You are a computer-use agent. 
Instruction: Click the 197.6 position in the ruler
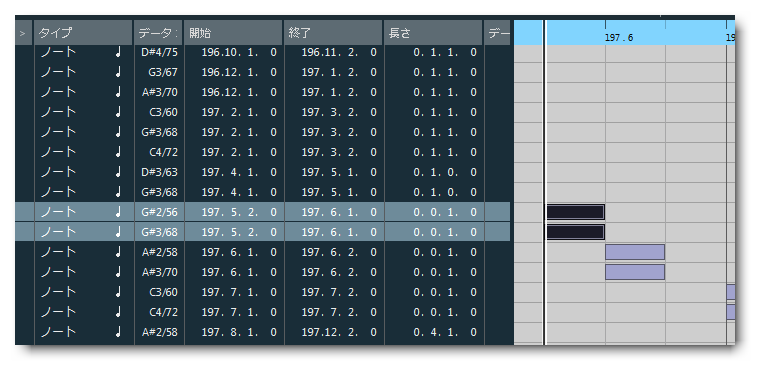point(619,37)
